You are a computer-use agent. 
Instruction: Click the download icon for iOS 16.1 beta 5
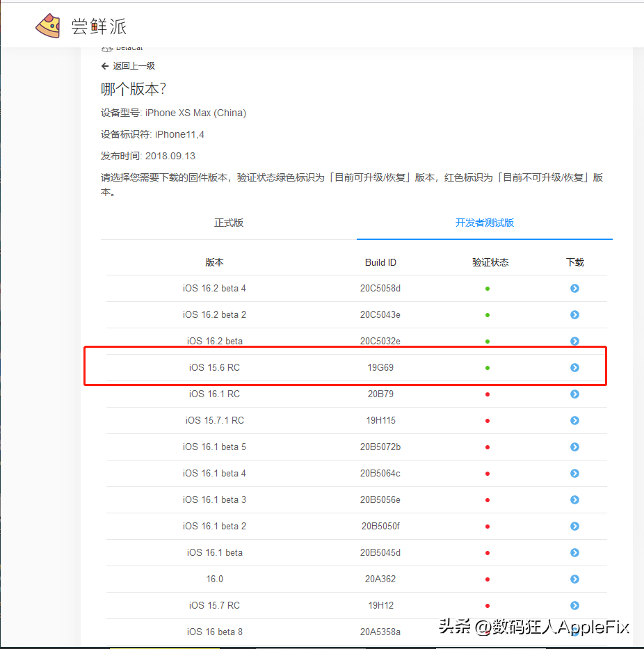click(x=574, y=447)
